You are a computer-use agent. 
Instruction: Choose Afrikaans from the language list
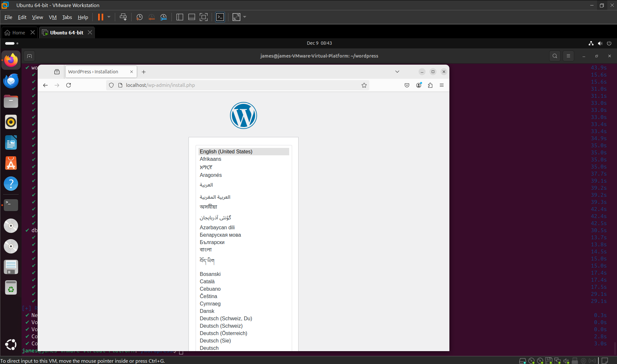tap(210, 159)
